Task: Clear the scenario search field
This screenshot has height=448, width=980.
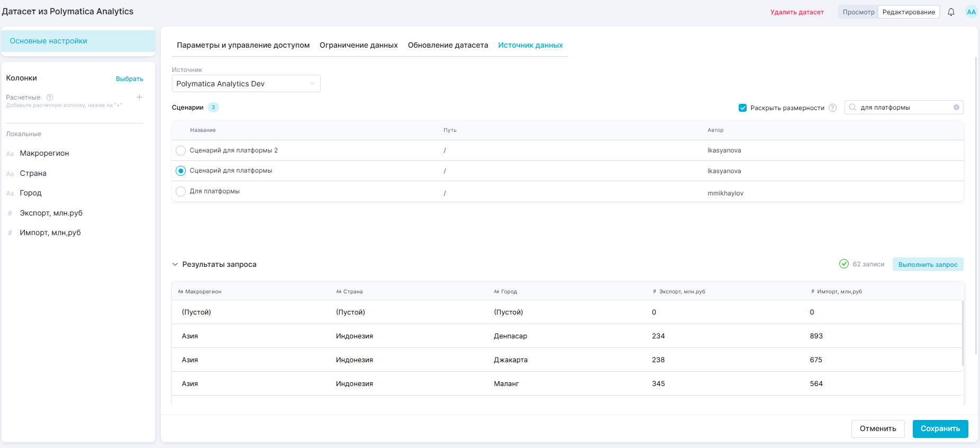Action: (x=956, y=107)
